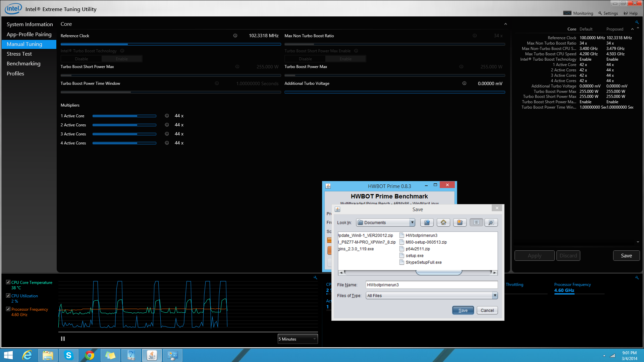Adjust Reference Clock slider
The height and width of the screenshot is (362, 644).
(x=171, y=44)
